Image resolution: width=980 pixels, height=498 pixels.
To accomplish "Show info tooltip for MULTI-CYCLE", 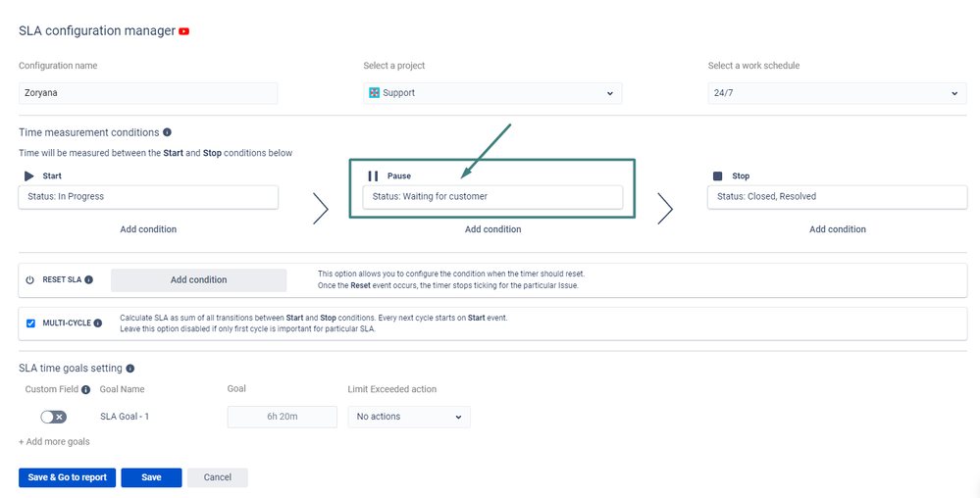I will (97, 324).
